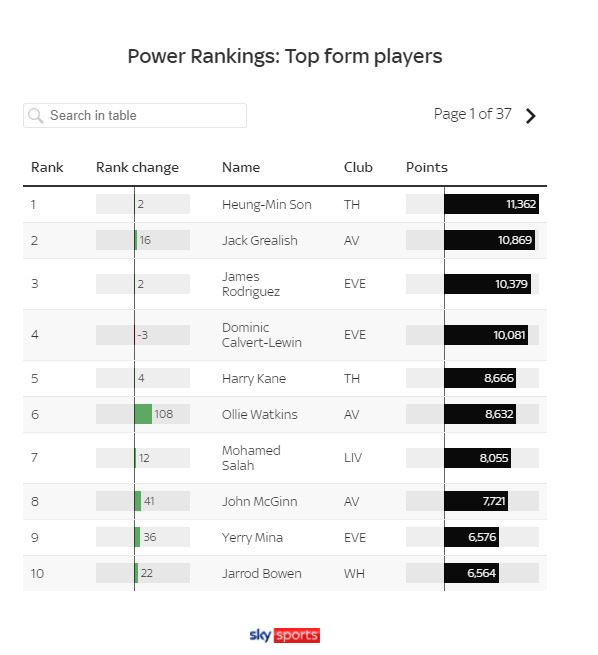Sort table by Points column header
Image resolution: width=598 pixels, height=655 pixels.
[427, 168]
